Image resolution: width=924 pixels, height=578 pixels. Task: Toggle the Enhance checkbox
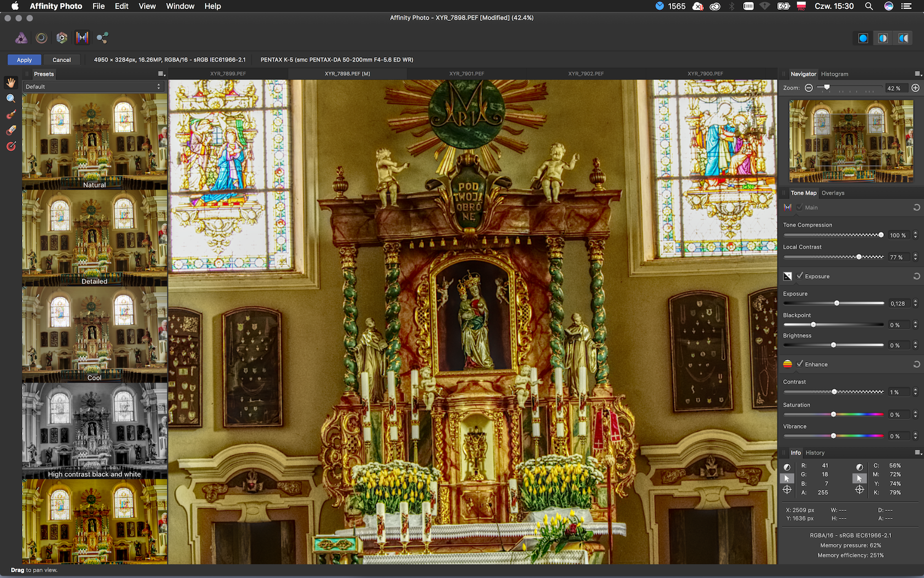(800, 364)
